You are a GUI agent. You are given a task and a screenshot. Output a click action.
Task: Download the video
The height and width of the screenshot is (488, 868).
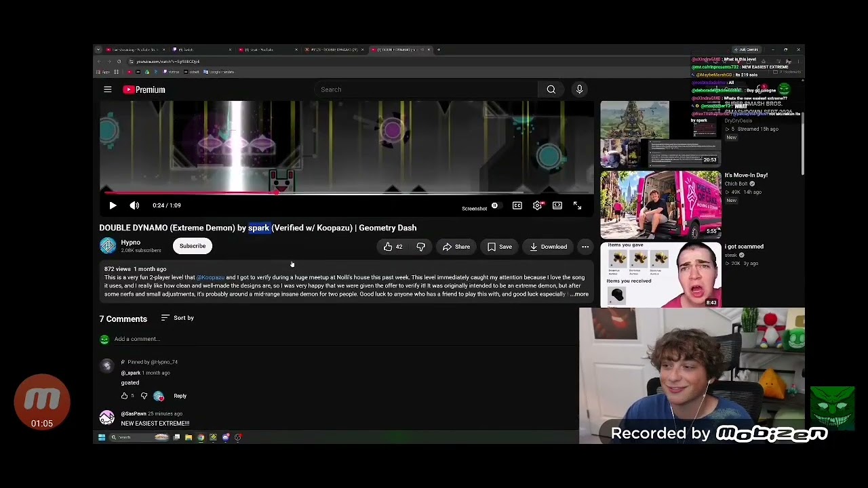pos(549,247)
